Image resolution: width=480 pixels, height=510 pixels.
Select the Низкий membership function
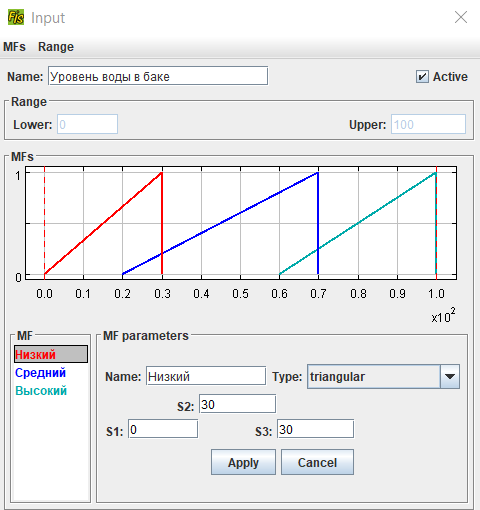[x=51, y=354]
